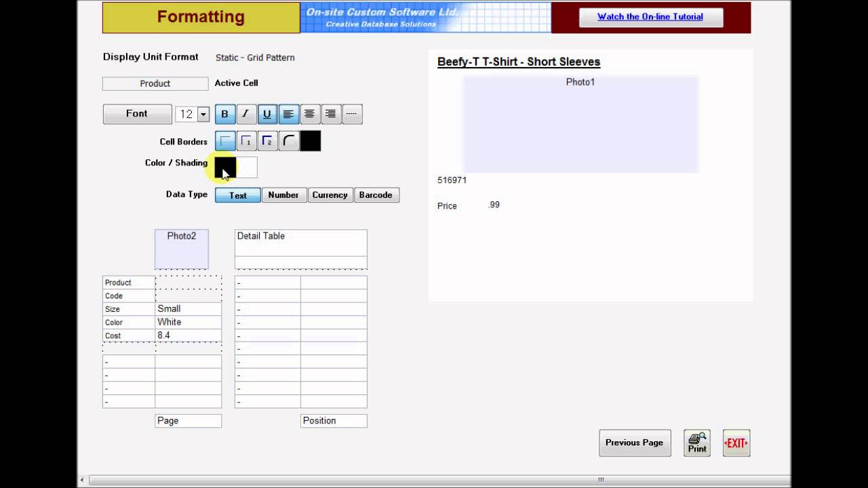Screen dimensions: 868x488
Task: Click the Page field
Action: point(188,421)
